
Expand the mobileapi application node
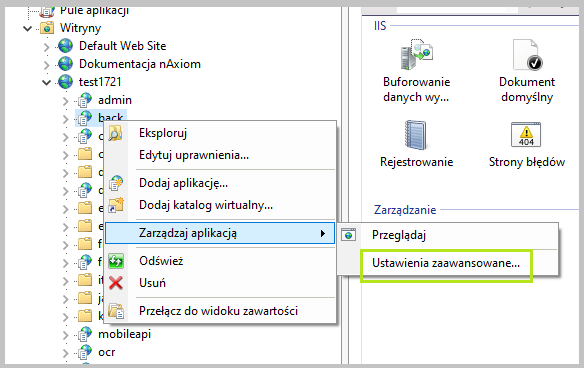tap(66, 335)
